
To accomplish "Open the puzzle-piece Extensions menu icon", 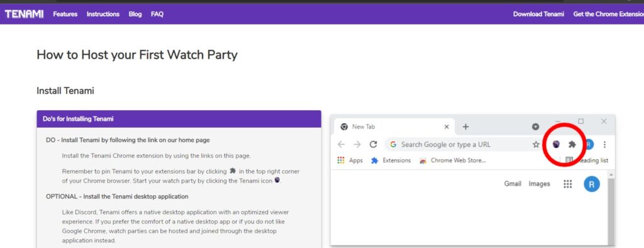I will [x=572, y=144].
